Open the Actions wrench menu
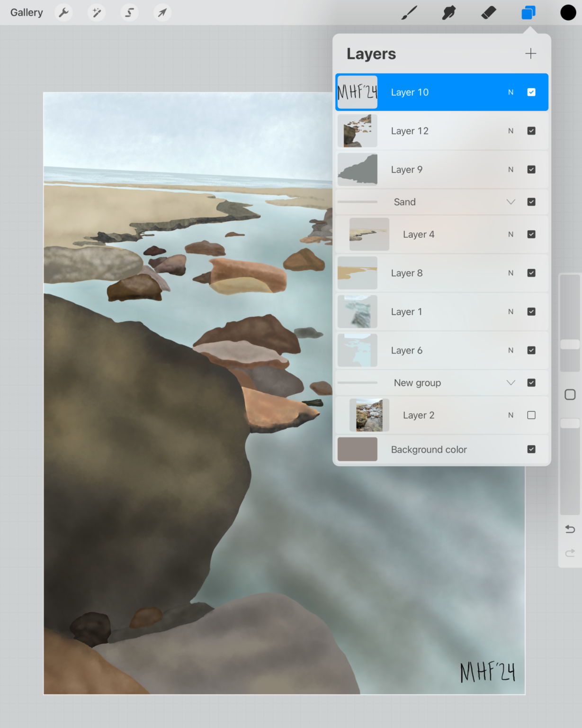The width and height of the screenshot is (582, 728). click(x=63, y=12)
